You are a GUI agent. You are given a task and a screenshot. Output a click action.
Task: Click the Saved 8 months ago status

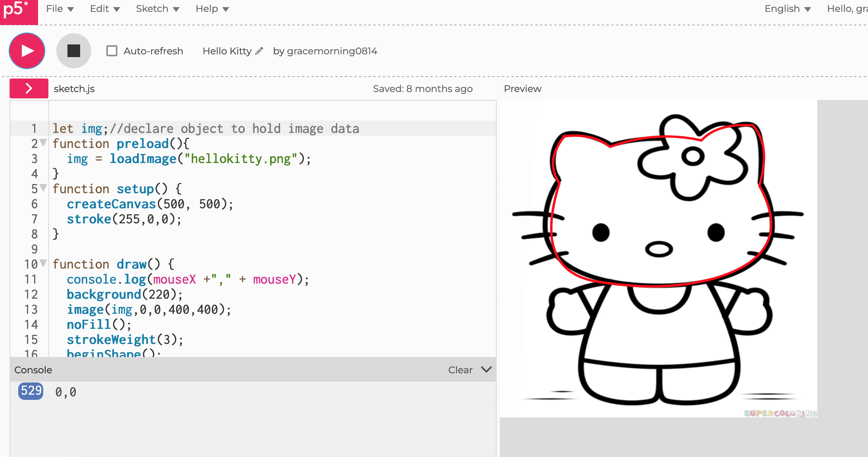pos(423,88)
